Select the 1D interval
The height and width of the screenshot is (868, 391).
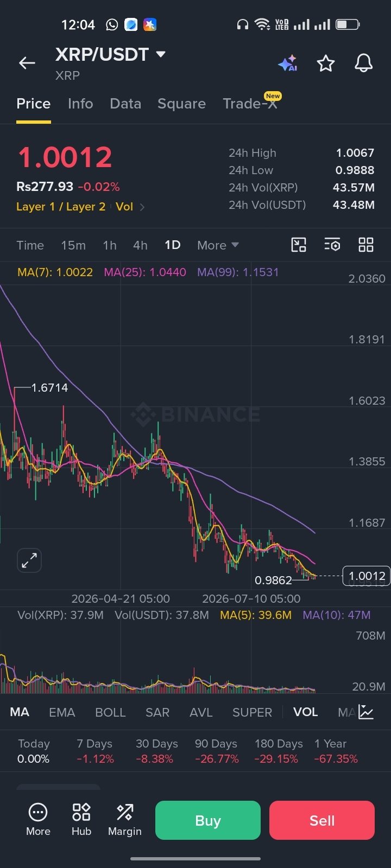(x=173, y=245)
